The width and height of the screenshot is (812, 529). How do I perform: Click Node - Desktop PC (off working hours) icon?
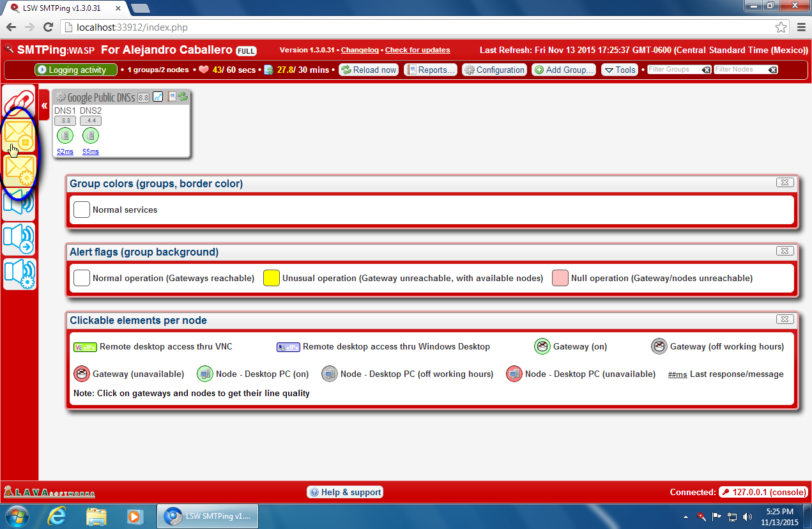[329, 374]
